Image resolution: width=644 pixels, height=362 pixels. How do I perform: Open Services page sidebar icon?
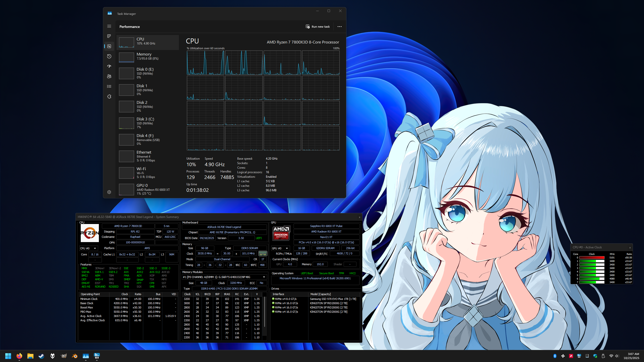[109, 97]
